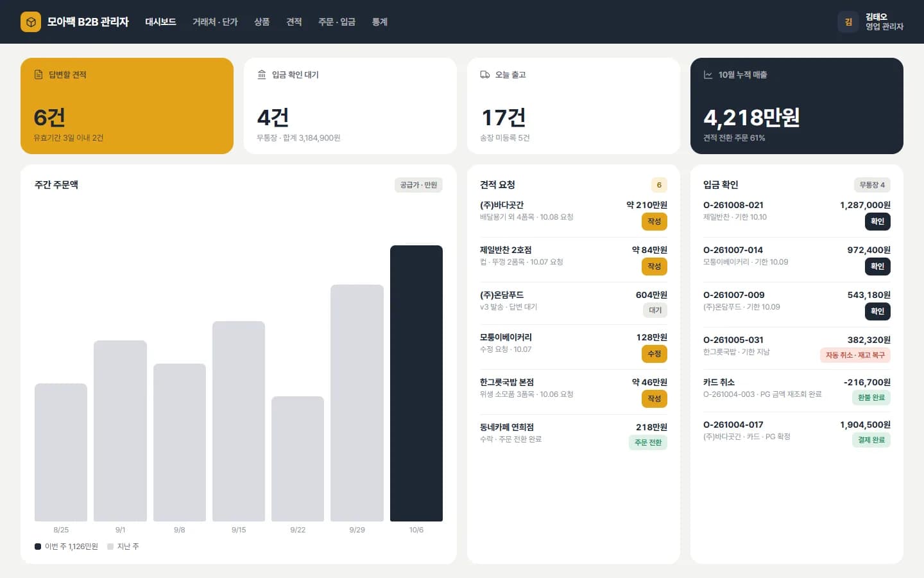
Task: Open the 10월 누적 매출 card
Action: pyautogui.click(x=797, y=106)
